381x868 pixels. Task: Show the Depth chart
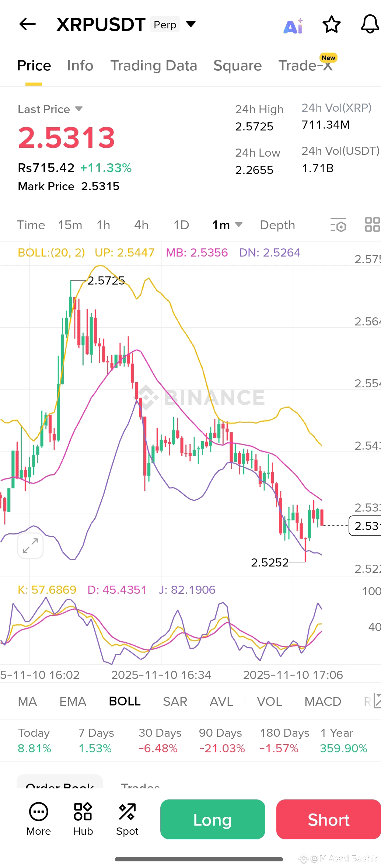pos(277,225)
